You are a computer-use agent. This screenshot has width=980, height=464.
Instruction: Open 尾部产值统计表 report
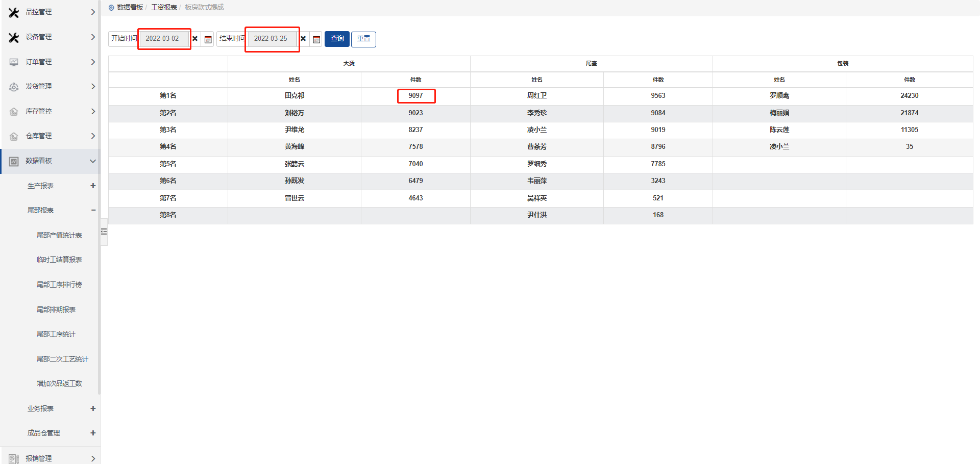coord(59,235)
